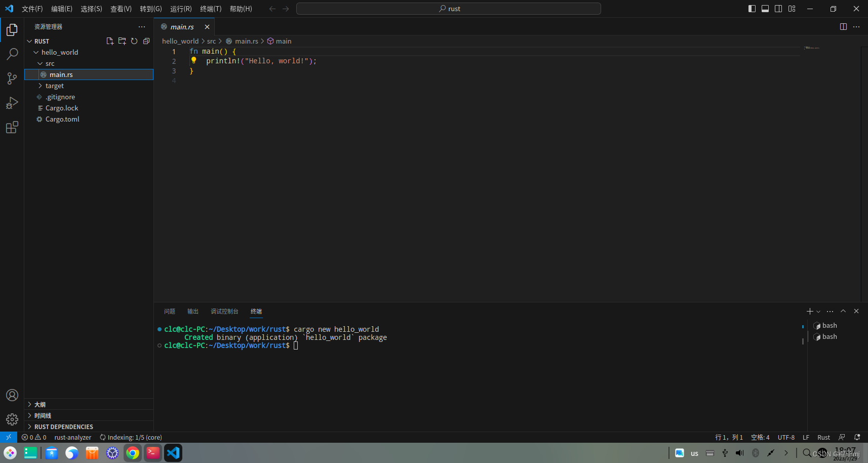
Task: Collapse the hello_world folder
Action: (x=36, y=52)
